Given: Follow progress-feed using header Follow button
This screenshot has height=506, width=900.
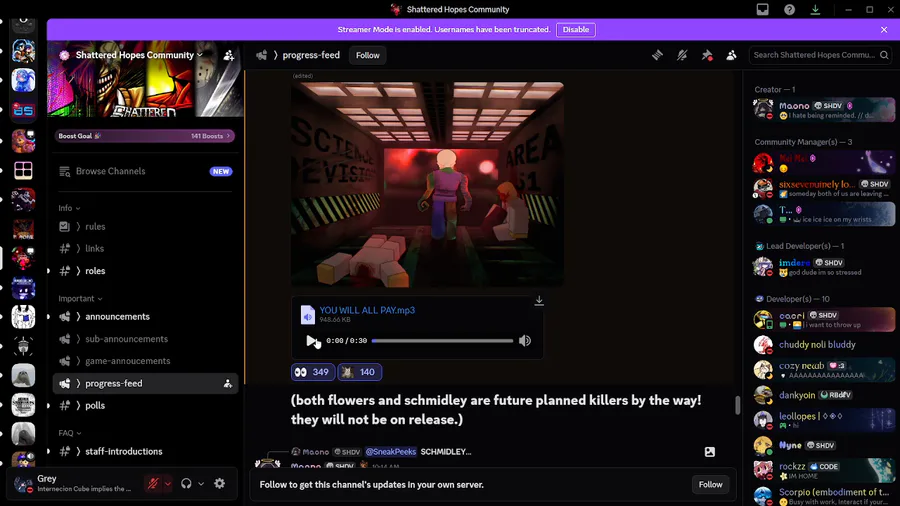Looking at the screenshot, I should (367, 55).
